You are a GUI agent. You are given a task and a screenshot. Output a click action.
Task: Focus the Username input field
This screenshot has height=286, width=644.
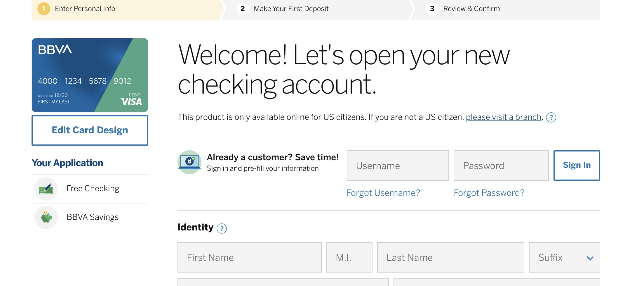[x=398, y=166]
